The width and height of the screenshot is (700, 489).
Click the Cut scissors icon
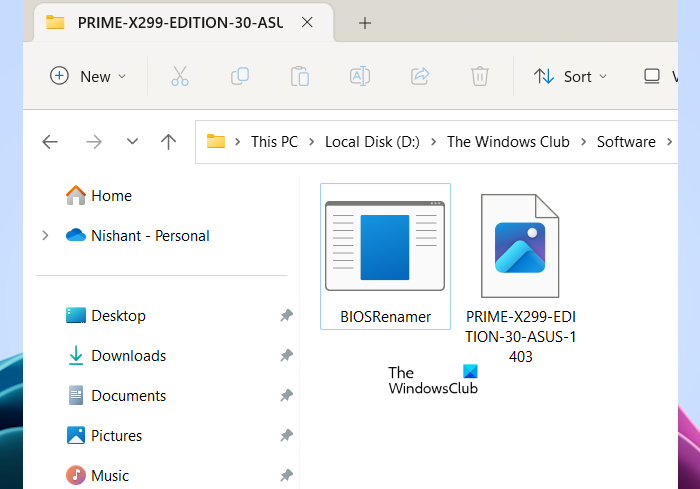[179, 76]
